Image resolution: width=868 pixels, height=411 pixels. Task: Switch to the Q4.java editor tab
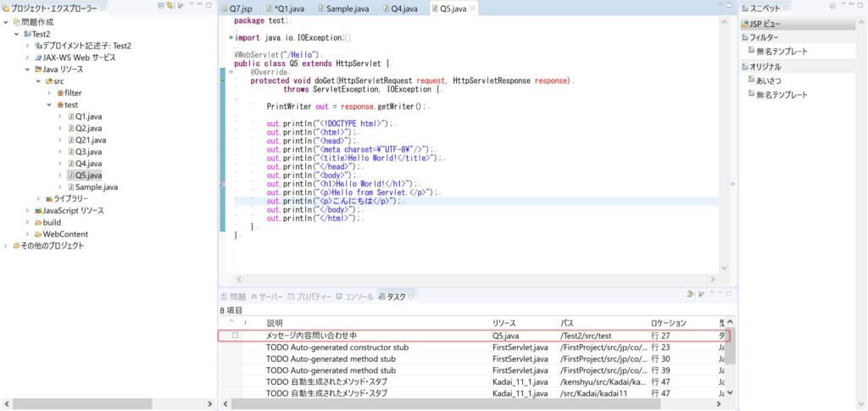[x=400, y=8]
